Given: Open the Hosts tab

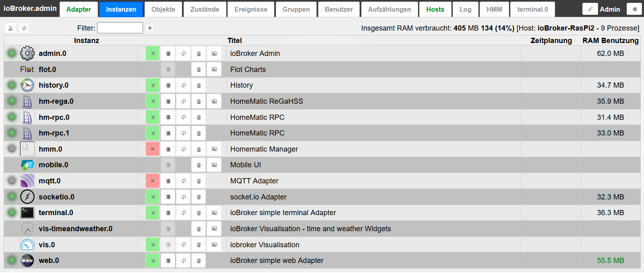Looking at the screenshot, I should click(x=435, y=9).
